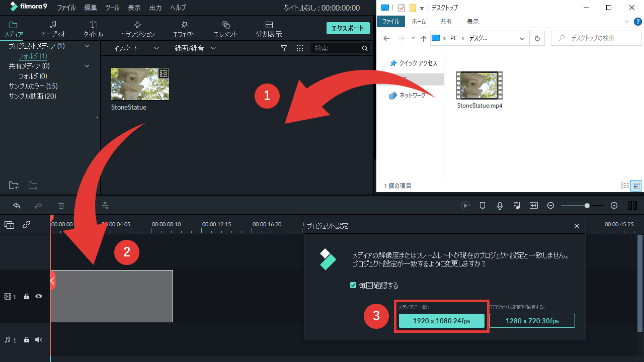This screenshot has height=362, width=644.
Task: Click the 1920 x 1080 24fps button
Action: pos(442,321)
